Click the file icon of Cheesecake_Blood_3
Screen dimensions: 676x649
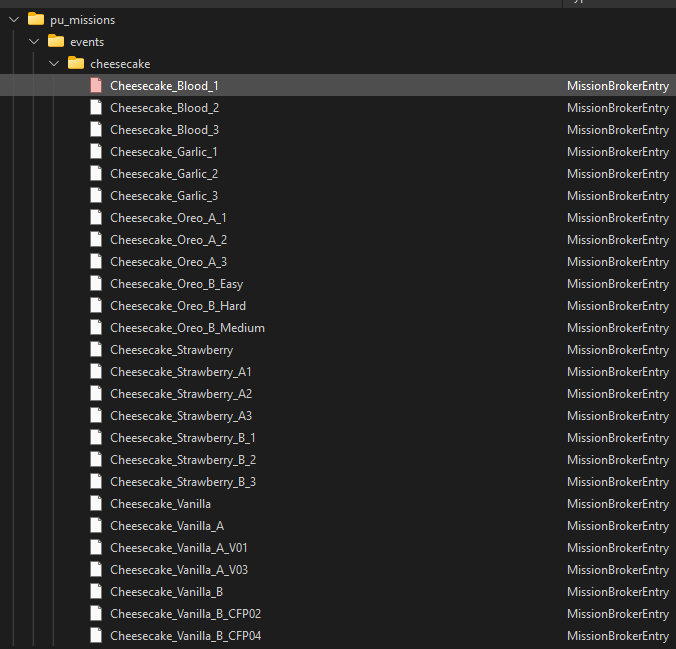pyautogui.click(x=96, y=129)
